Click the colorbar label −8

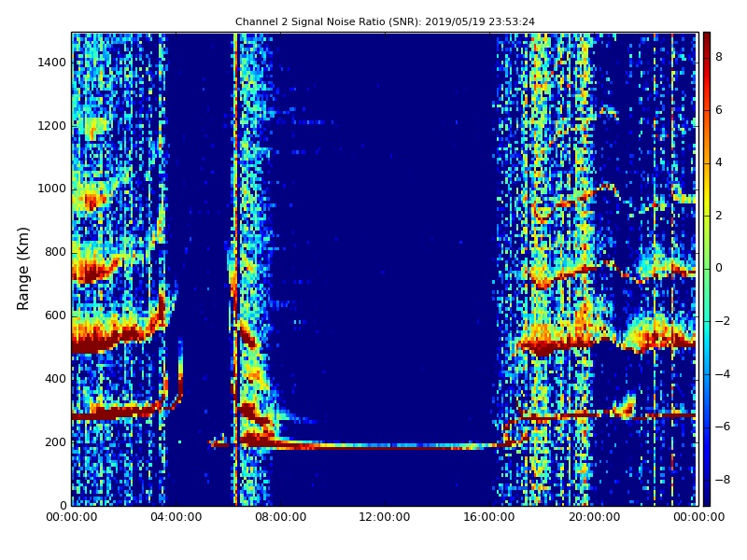tap(723, 480)
